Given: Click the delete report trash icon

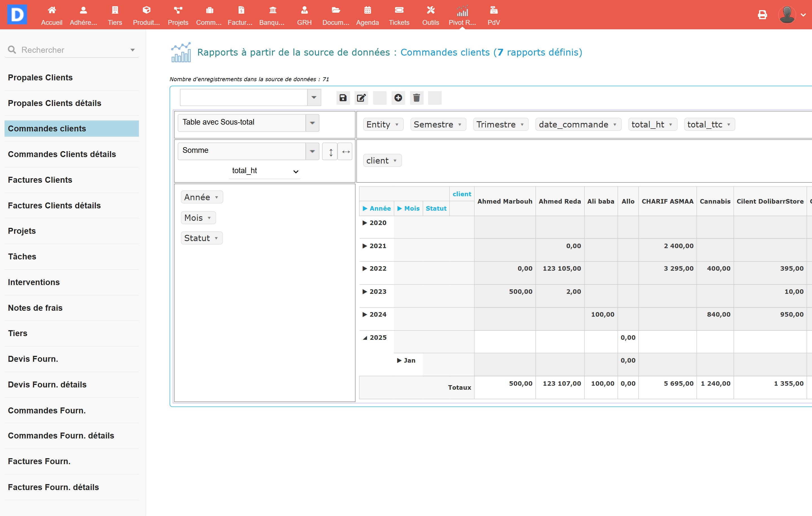Looking at the screenshot, I should click(x=416, y=98).
